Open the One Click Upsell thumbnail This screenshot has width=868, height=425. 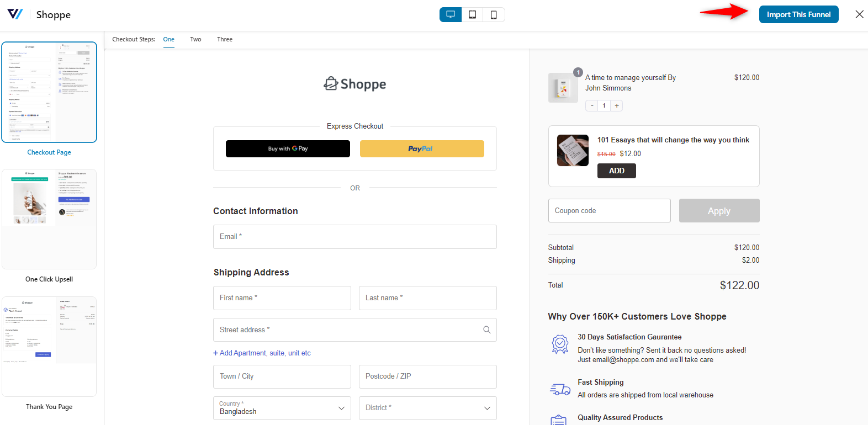[49, 219]
